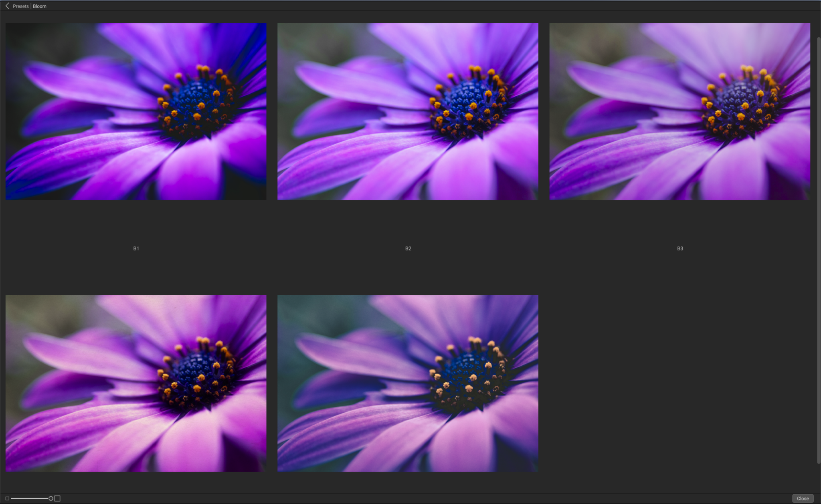Select the bottom-center preset thumbnail
The image size is (821, 504).
[408, 383]
